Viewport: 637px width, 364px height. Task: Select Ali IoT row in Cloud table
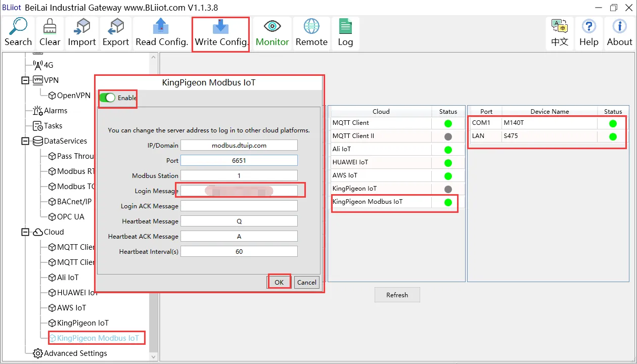coord(397,149)
